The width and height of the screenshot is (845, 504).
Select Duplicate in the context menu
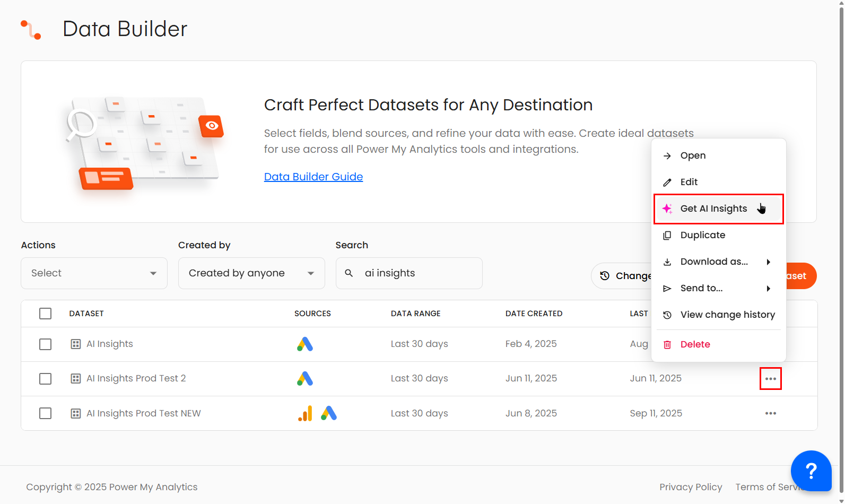702,235
